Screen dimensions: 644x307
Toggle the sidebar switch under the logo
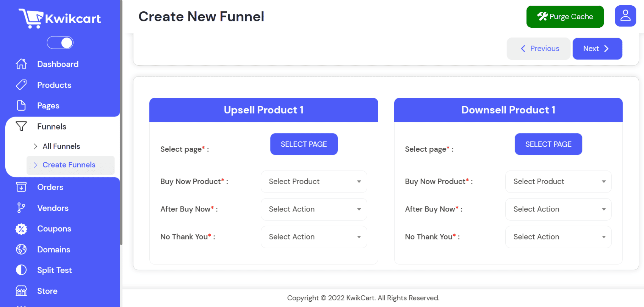tap(60, 43)
